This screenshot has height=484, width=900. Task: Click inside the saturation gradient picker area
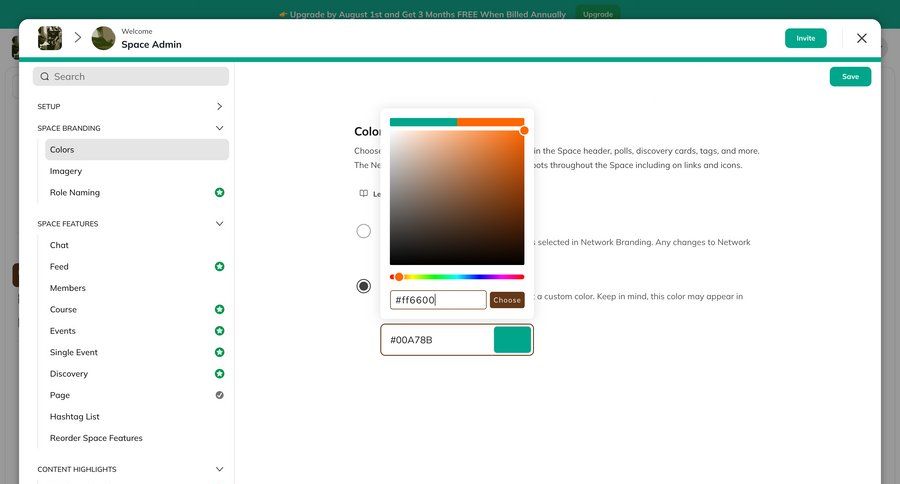pos(457,198)
